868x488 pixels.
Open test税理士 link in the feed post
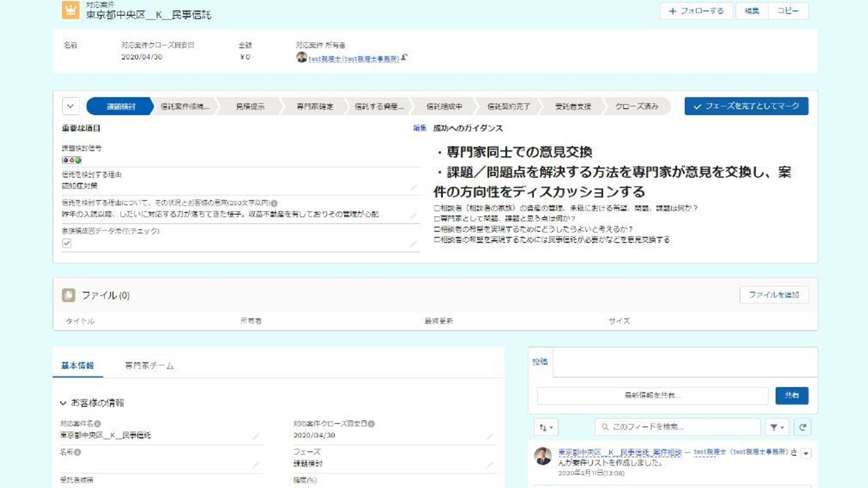tap(741, 452)
